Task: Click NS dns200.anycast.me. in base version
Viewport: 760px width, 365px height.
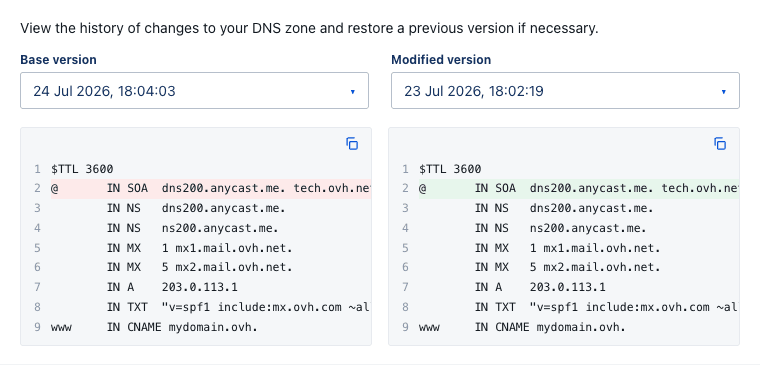Action: [x=196, y=208]
